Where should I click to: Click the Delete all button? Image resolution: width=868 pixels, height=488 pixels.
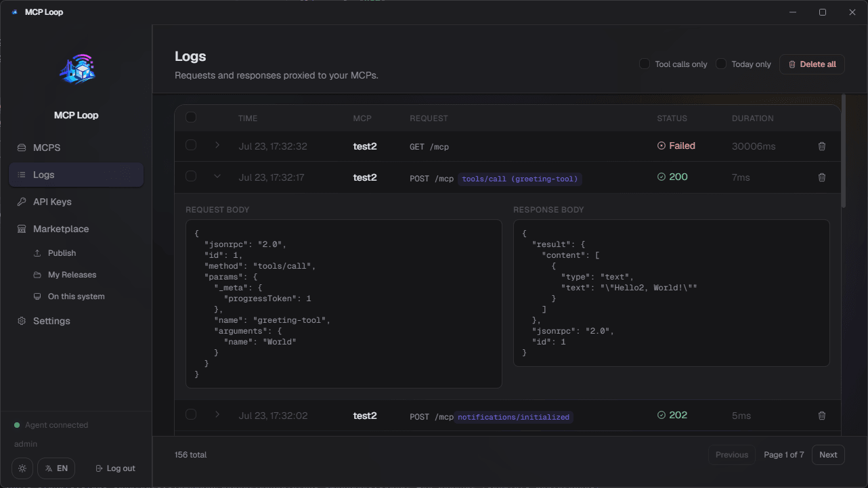click(x=812, y=64)
